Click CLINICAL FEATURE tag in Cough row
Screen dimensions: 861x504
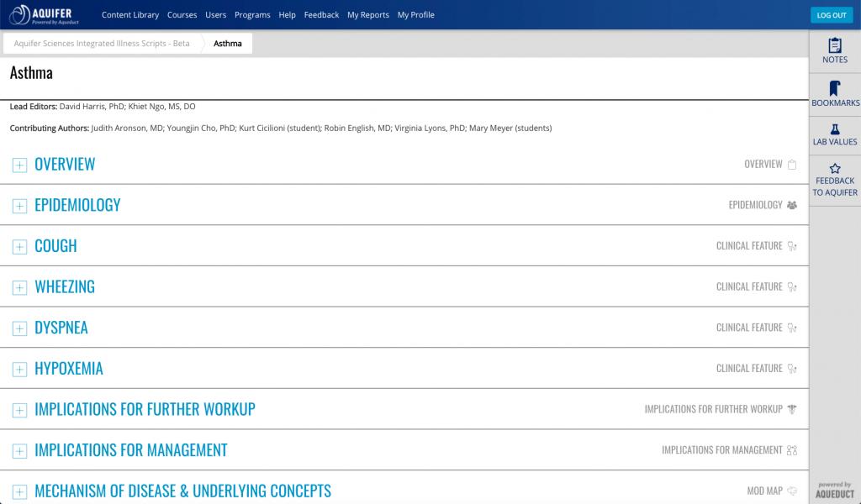point(749,246)
